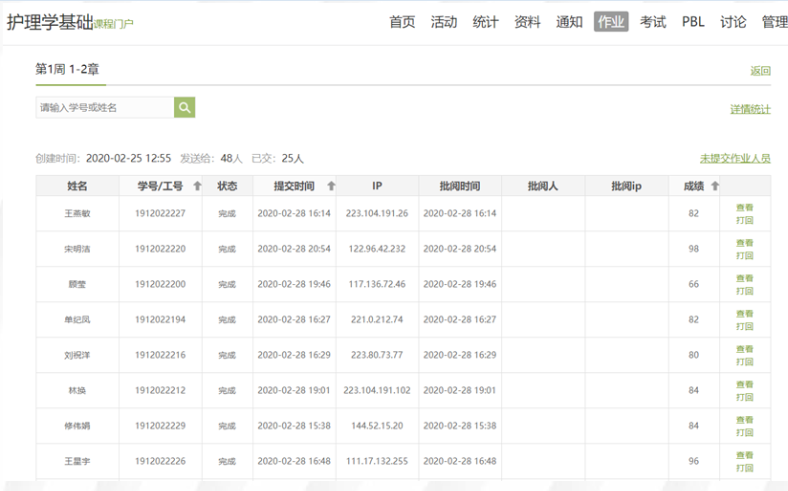View 未提交作业人员 list
This screenshot has height=491, width=788.
[x=735, y=159]
